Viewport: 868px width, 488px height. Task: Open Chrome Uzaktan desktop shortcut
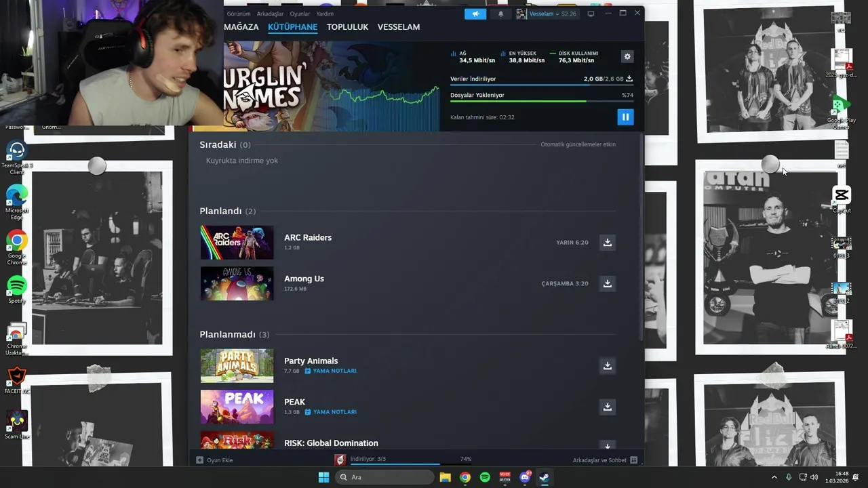point(17,339)
